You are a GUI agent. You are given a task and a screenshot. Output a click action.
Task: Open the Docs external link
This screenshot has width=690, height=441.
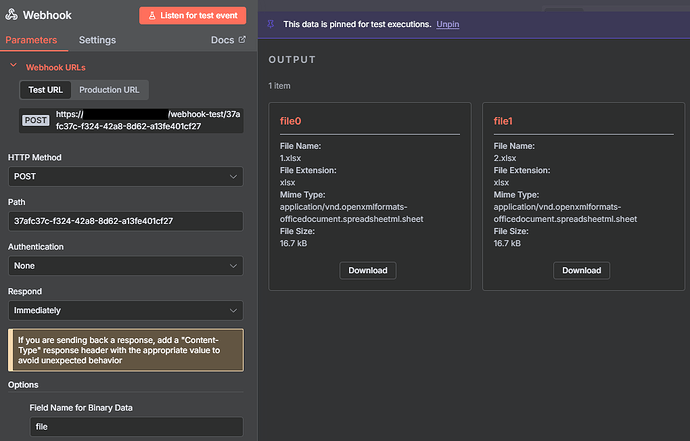[x=228, y=40]
